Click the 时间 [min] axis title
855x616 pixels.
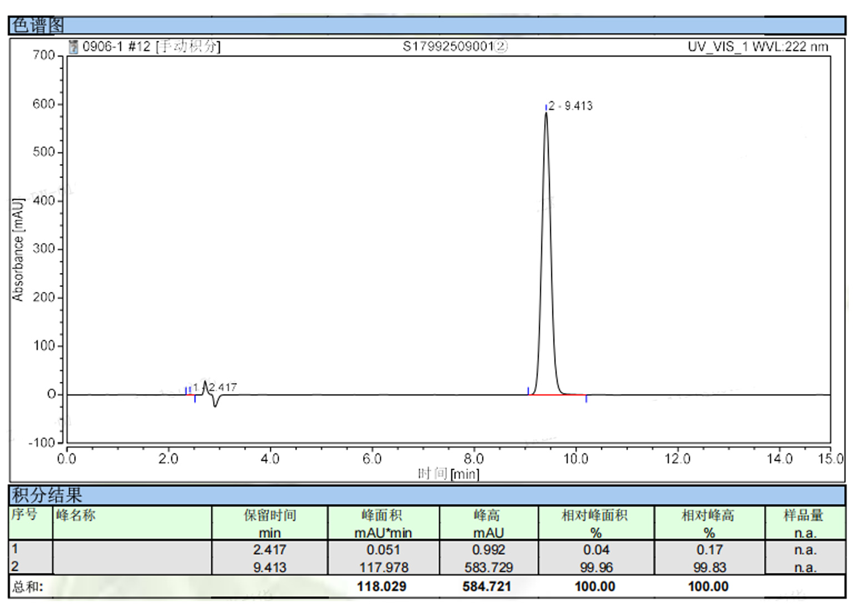(x=449, y=473)
